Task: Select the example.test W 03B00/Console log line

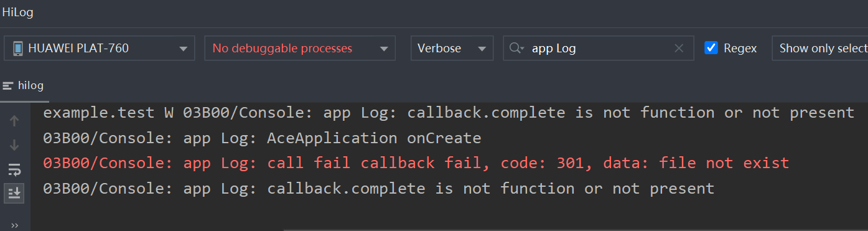Action: [449, 113]
